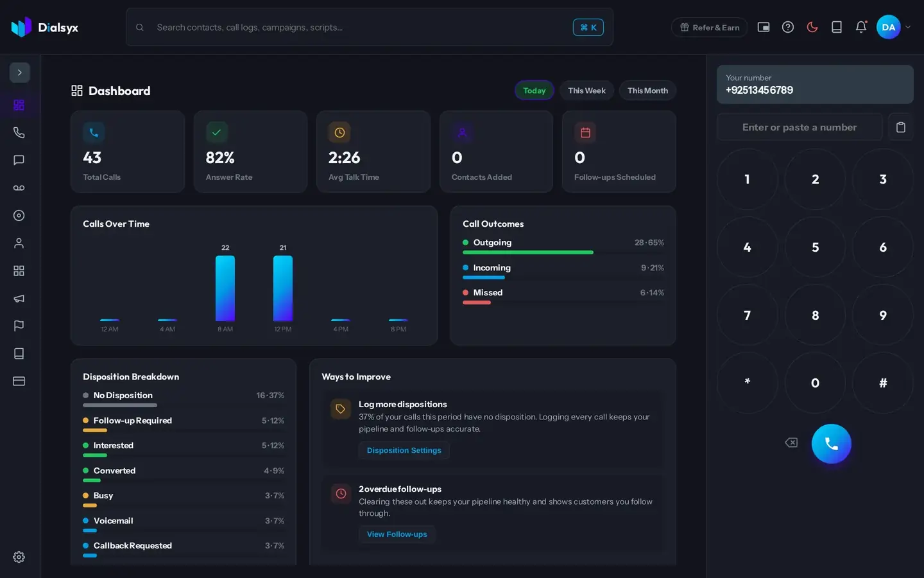Switch to the This Month tab
Image resolution: width=924 pixels, height=578 pixels.
647,91
